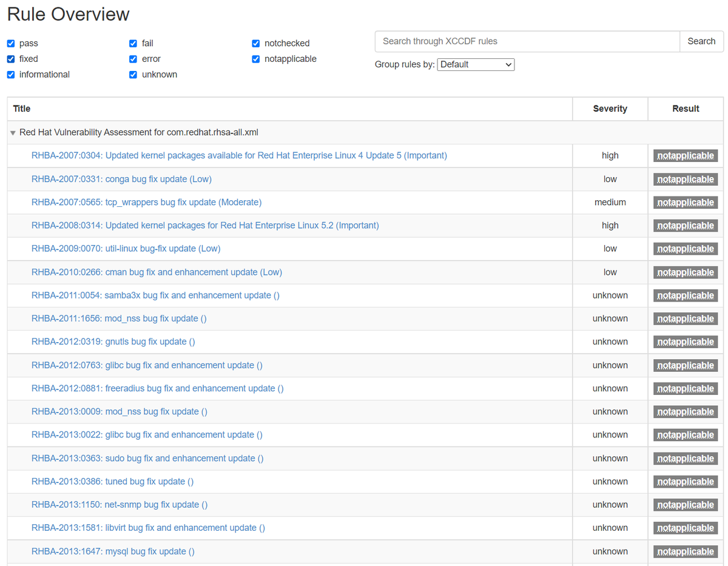This screenshot has width=728, height=566.
Task: Open the Group rules by dropdown
Action: pyautogui.click(x=476, y=64)
